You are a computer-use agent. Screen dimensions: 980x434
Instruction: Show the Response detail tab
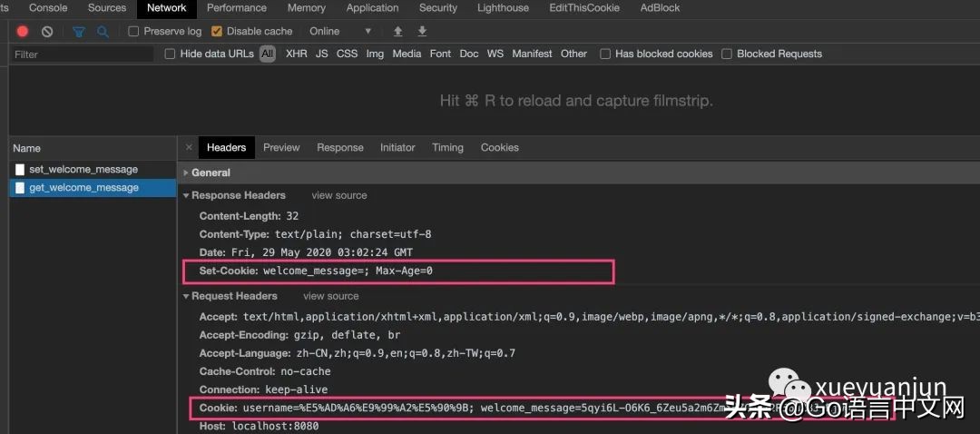[340, 148]
